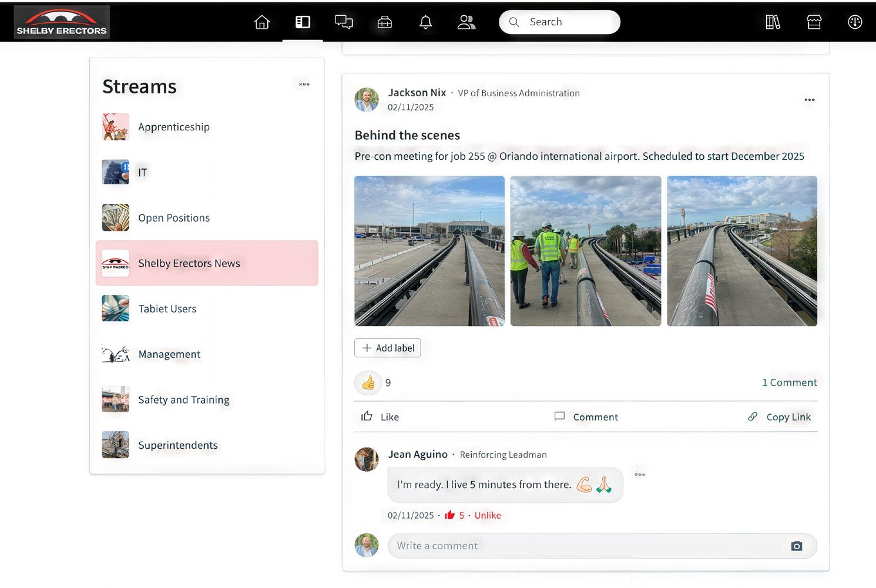
Task: Open the Open Positions stream
Action: [207, 218]
